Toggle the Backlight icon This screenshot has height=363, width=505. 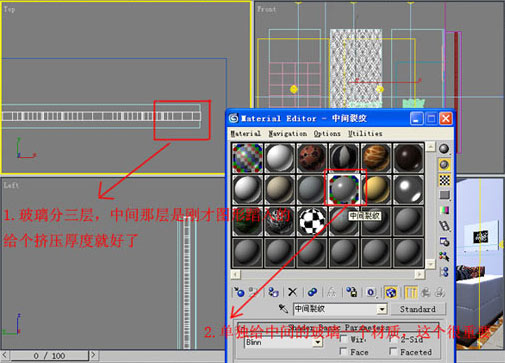click(x=444, y=164)
